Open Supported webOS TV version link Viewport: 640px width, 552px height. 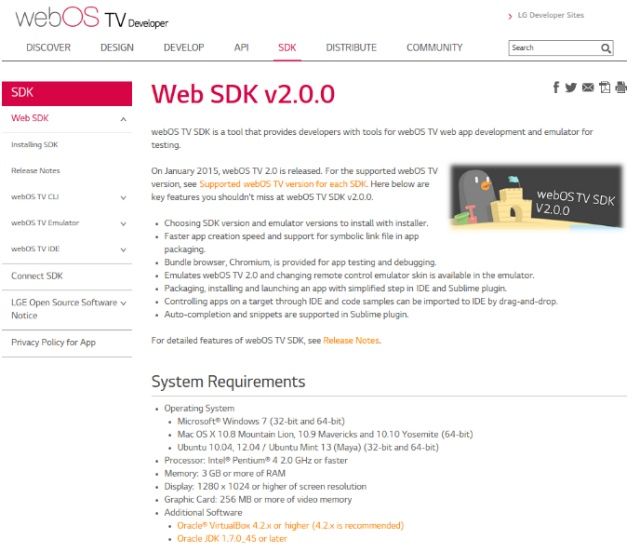click(x=283, y=184)
